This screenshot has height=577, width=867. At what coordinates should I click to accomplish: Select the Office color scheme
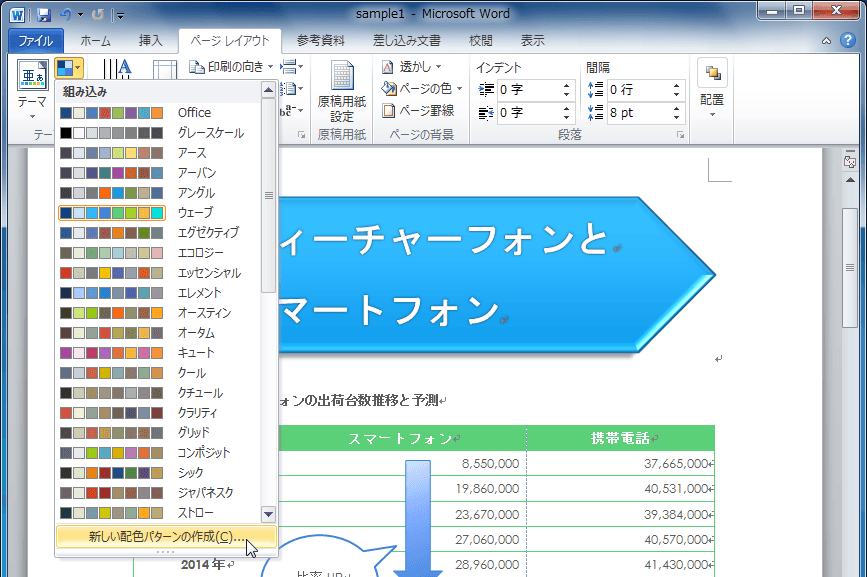(x=159, y=113)
